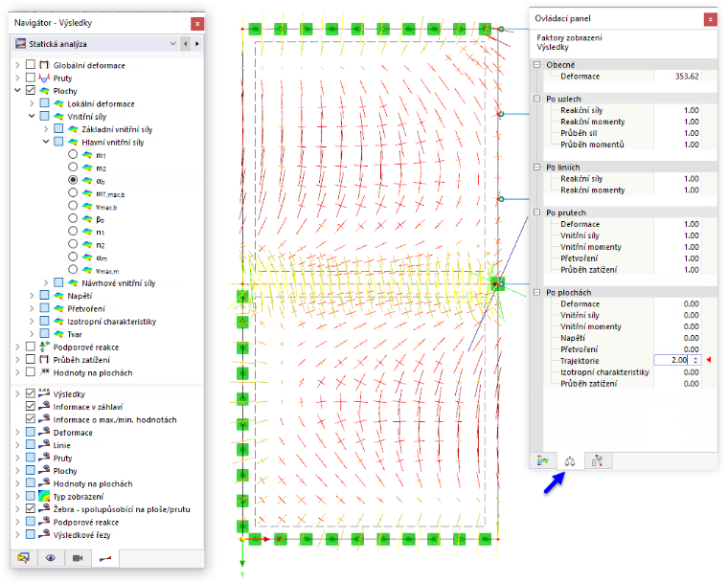This screenshot has width=728, height=582.
Task: Click previous arrow beside Statická analýza
Action: tap(185, 44)
